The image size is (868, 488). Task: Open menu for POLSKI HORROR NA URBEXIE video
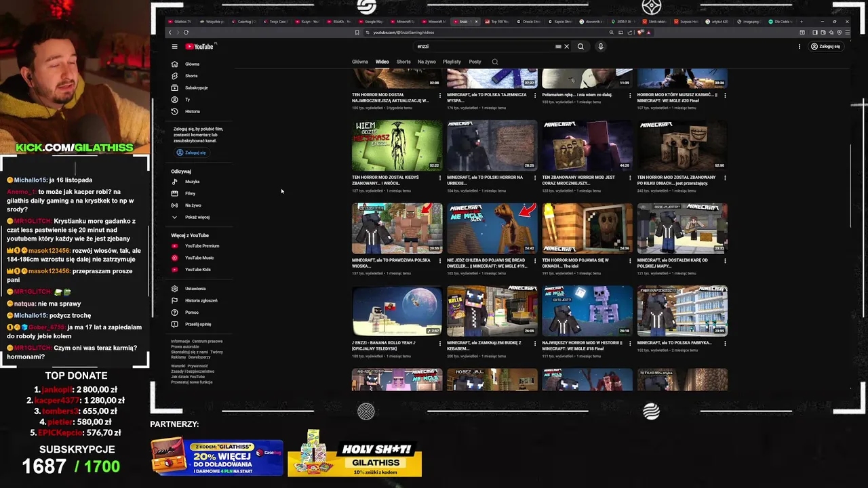(535, 178)
